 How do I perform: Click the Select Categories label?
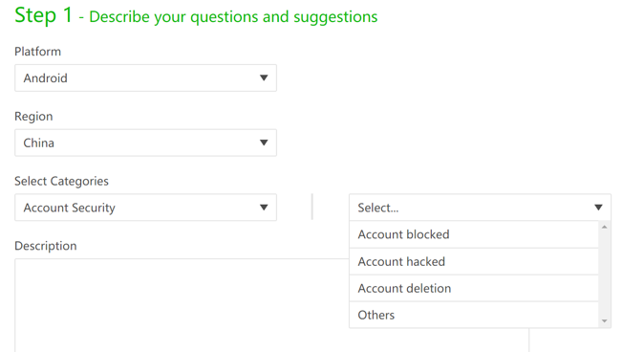pos(61,181)
